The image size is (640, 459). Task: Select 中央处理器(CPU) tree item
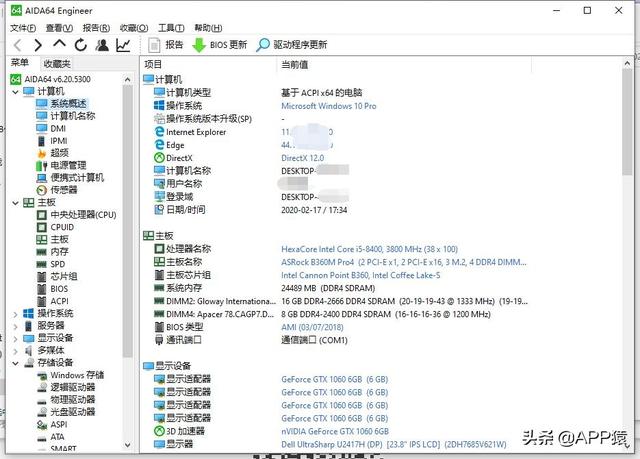[76, 215]
